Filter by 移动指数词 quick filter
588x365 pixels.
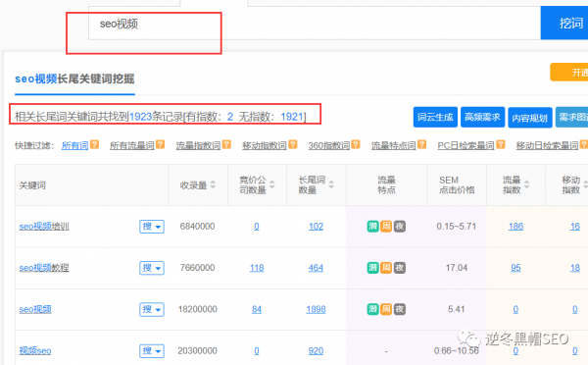click(x=265, y=145)
